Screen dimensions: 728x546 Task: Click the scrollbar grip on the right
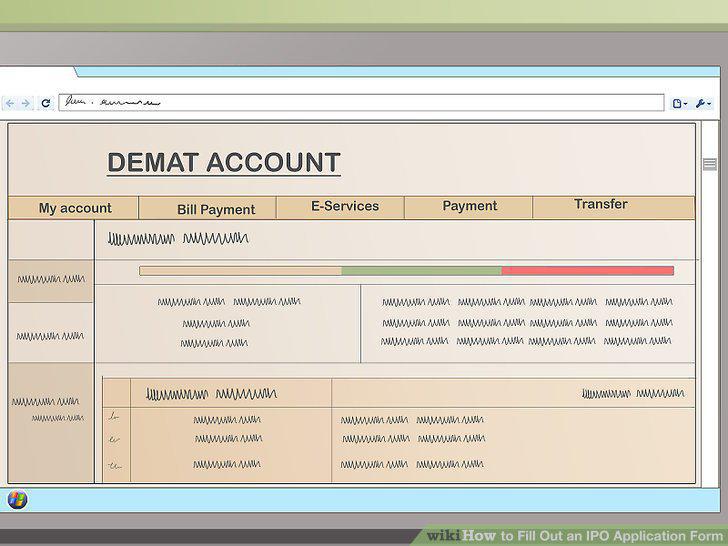[x=709, y=164]
